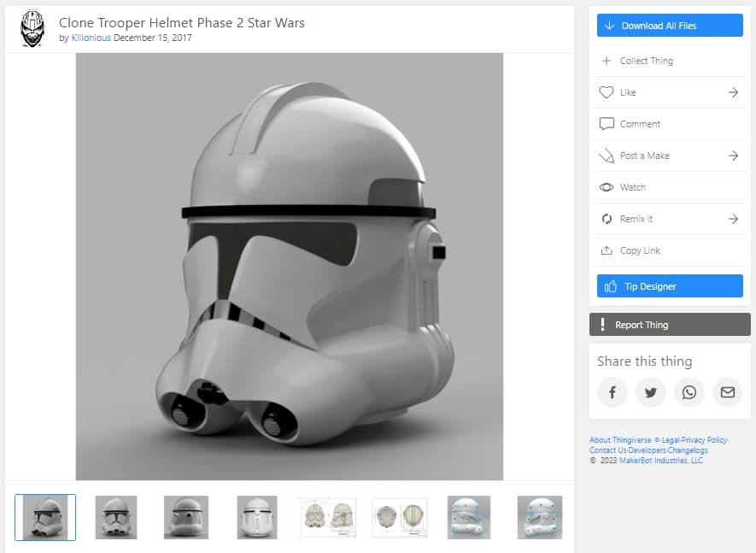This screenshot has height=553, width=756.
Task: Select the front-view helmet thumbnail
Action: pos(115,517)
